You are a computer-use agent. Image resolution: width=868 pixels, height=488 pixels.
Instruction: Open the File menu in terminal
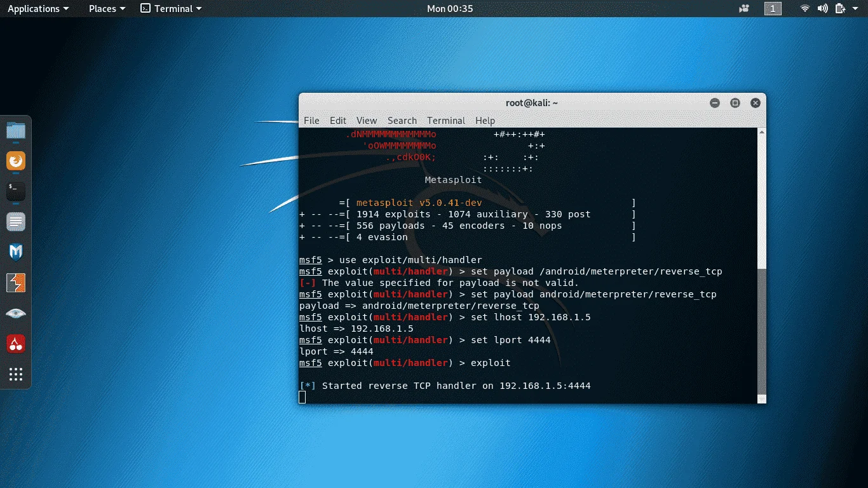311,121
